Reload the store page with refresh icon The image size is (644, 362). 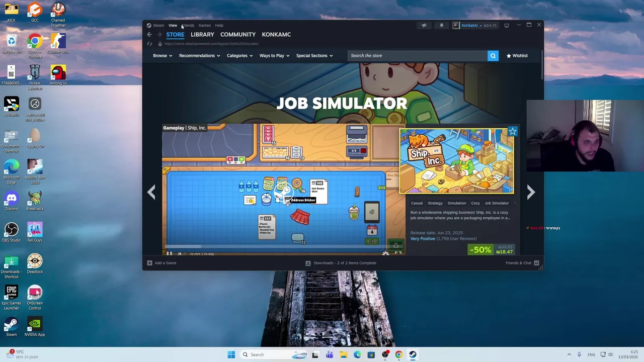[149, 44]
